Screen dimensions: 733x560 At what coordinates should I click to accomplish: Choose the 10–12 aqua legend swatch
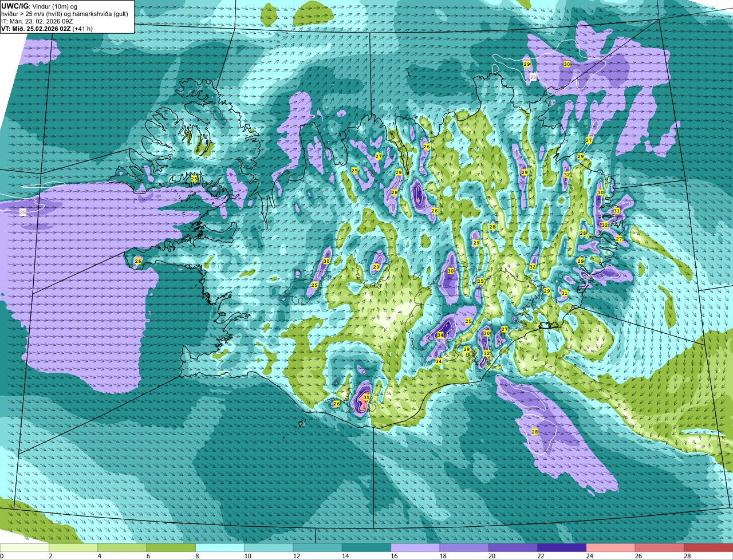pyautogui.click(x=269, y=548)
